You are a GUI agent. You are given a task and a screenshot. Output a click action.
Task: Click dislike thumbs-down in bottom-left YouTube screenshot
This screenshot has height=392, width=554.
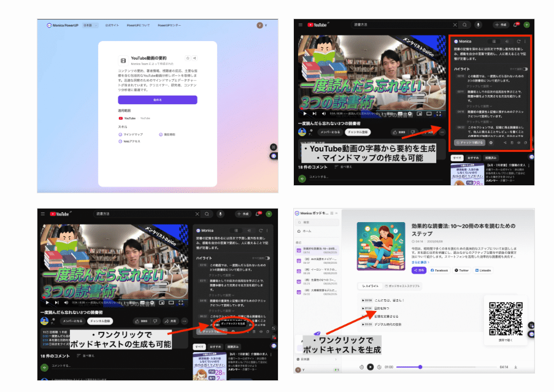155,321
